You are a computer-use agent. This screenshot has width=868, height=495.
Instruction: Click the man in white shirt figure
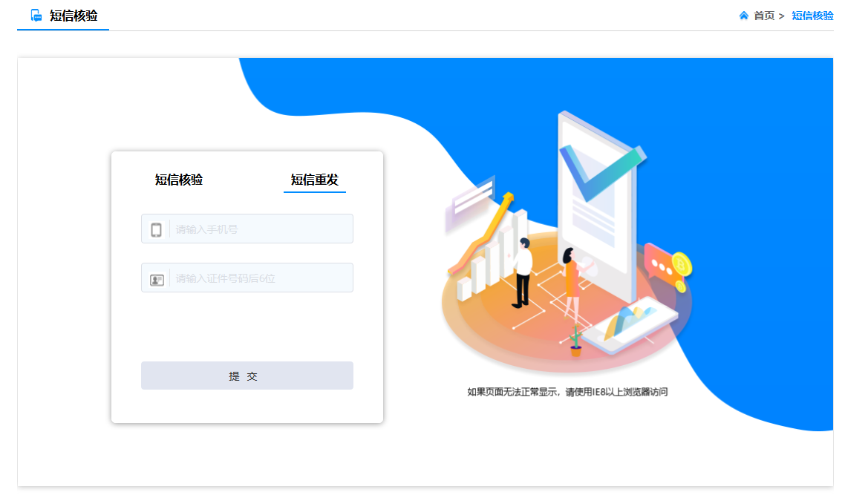pos(521,272)
